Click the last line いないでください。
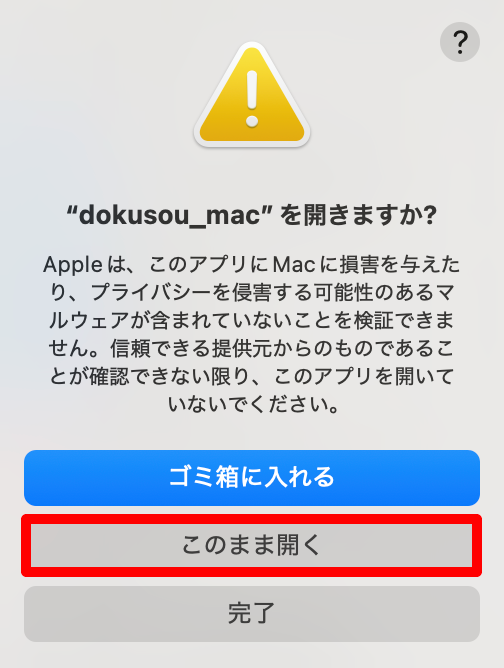 (x=254, y=404)
